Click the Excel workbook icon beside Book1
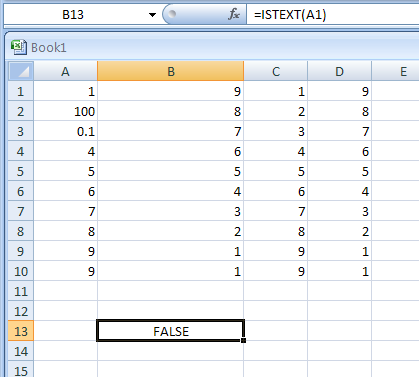The image size is (419, 377). point(19,47)
